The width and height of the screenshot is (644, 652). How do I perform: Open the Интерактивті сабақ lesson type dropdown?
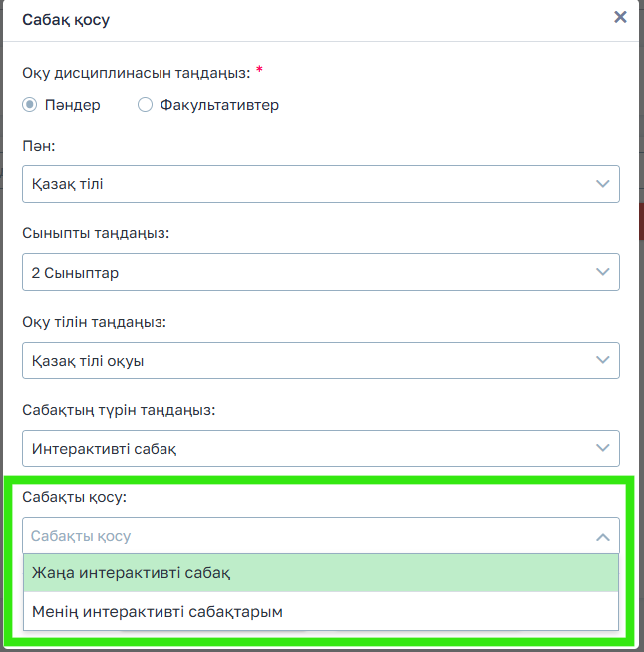point(299,449)
